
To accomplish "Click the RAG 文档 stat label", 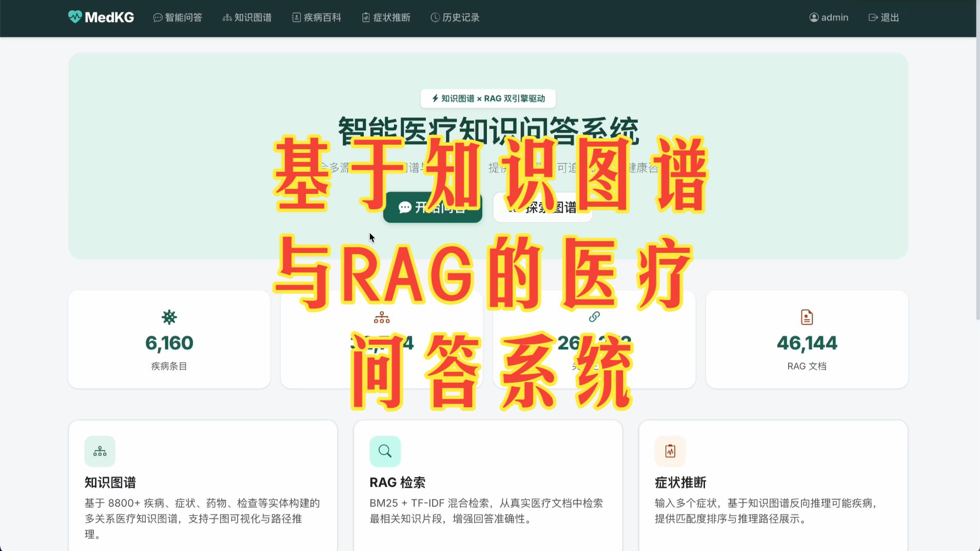I will click(807, 366).
